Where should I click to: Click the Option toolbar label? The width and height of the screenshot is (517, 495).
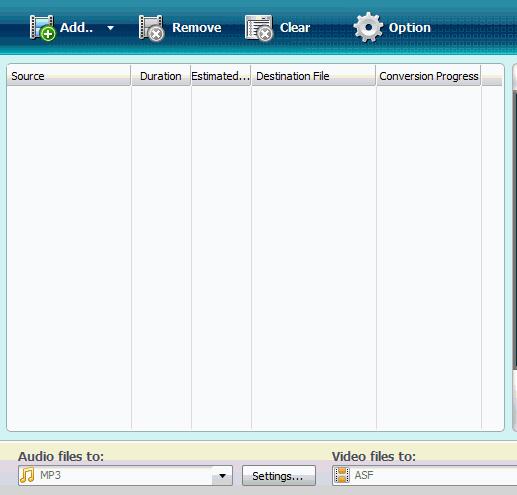click(x=410, y=28)
